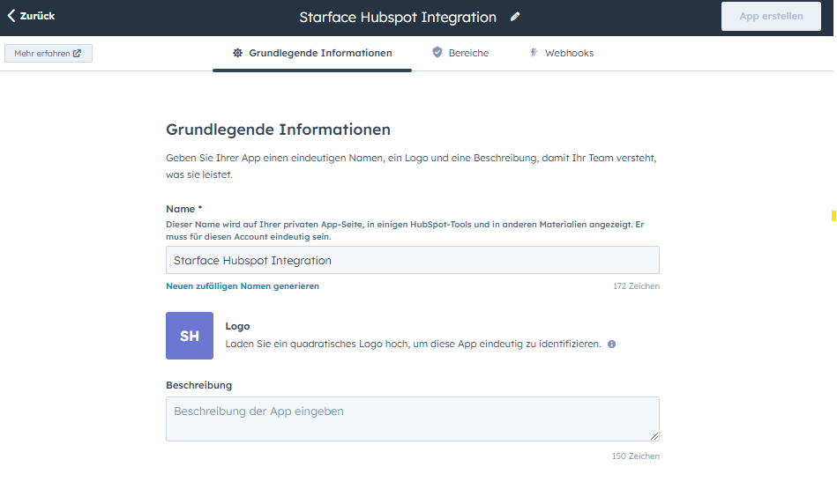Go back using the Zurück button

(x=31, y=16)
